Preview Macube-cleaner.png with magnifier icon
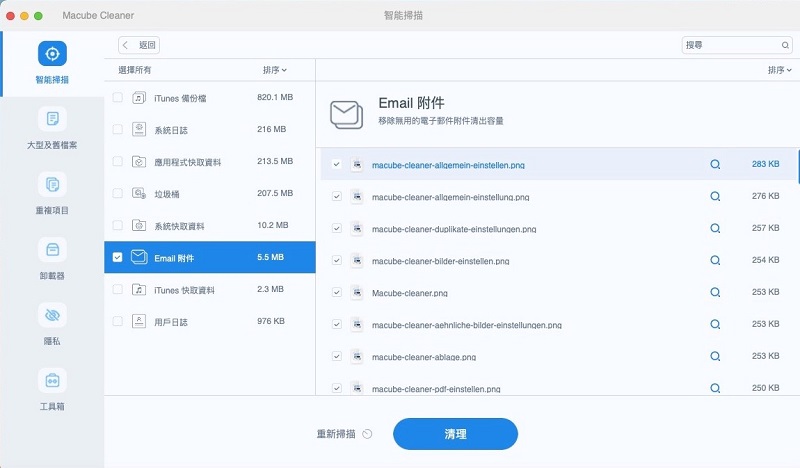This screenshot has width=800, height=468. pyautogui.click(x=715, y=292)
